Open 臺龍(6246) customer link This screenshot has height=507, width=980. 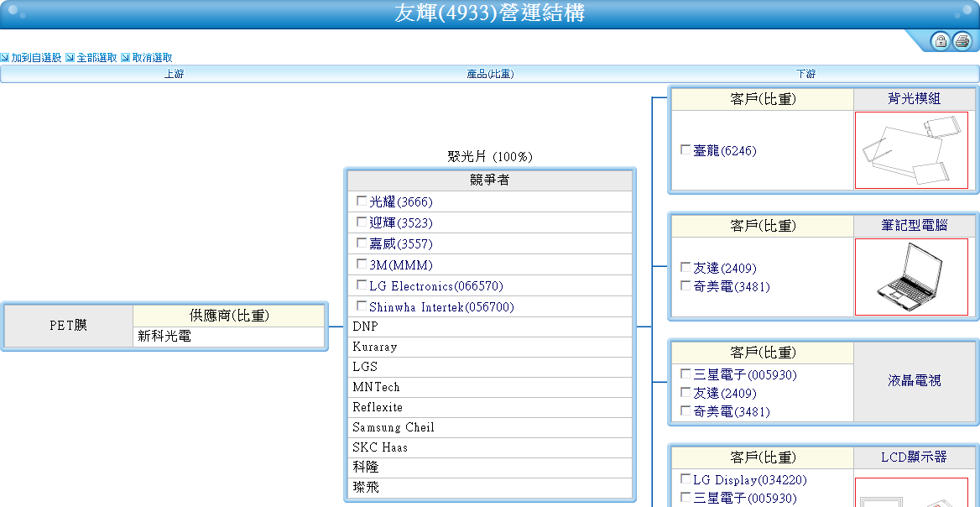click(725, 150)
